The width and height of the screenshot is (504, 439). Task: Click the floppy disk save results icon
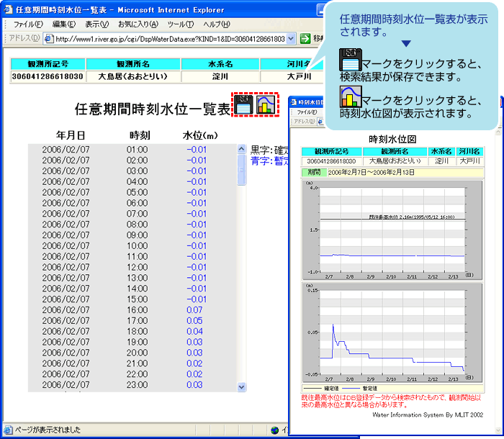click(244, 105)
